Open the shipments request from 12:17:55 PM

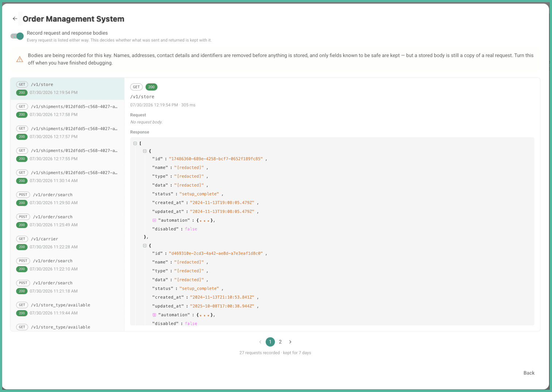point(67,154)
